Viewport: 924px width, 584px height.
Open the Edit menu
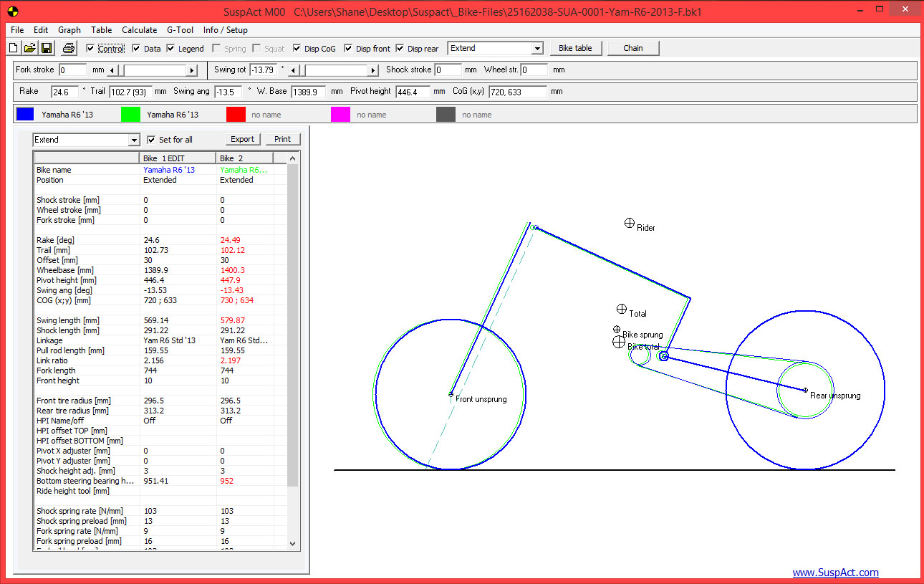(41, 30)
